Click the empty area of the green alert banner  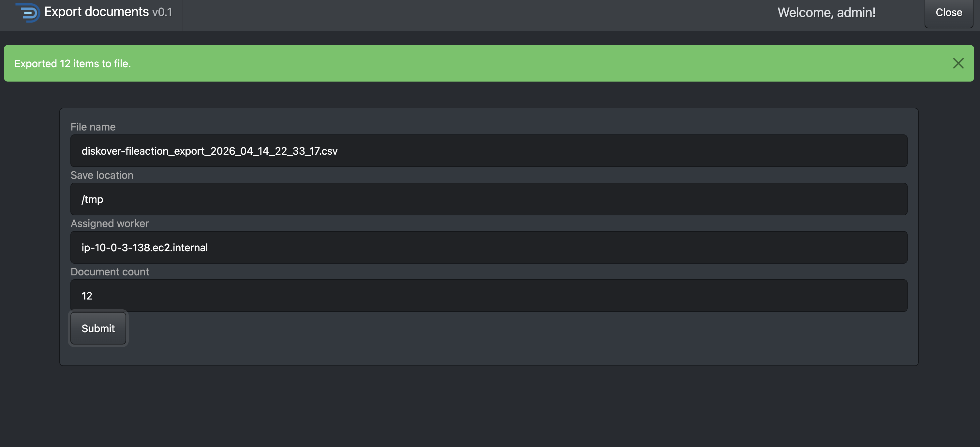click(533, 63)
